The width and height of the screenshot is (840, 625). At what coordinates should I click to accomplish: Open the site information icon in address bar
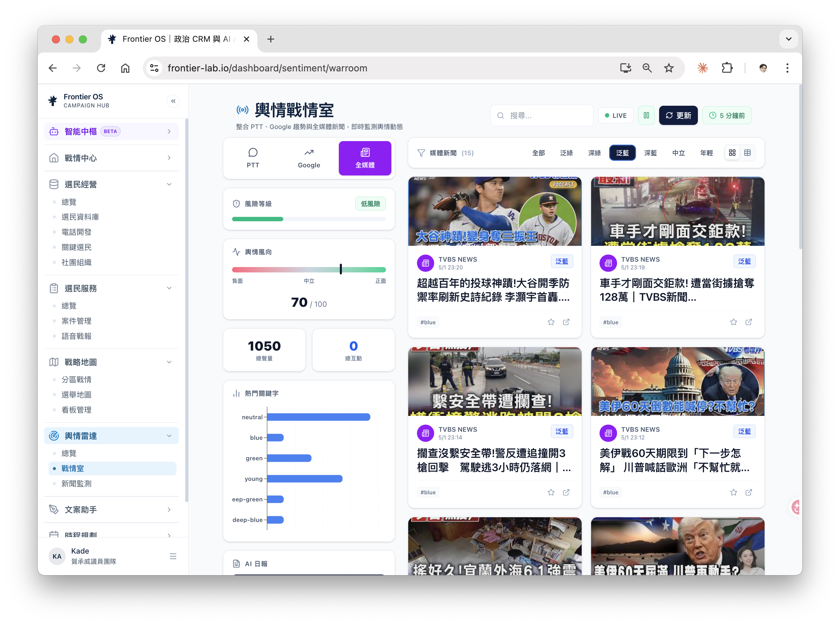tap(154, 68)
